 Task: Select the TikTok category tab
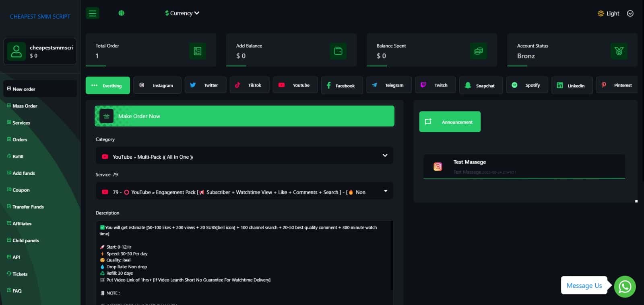[249, 85]
